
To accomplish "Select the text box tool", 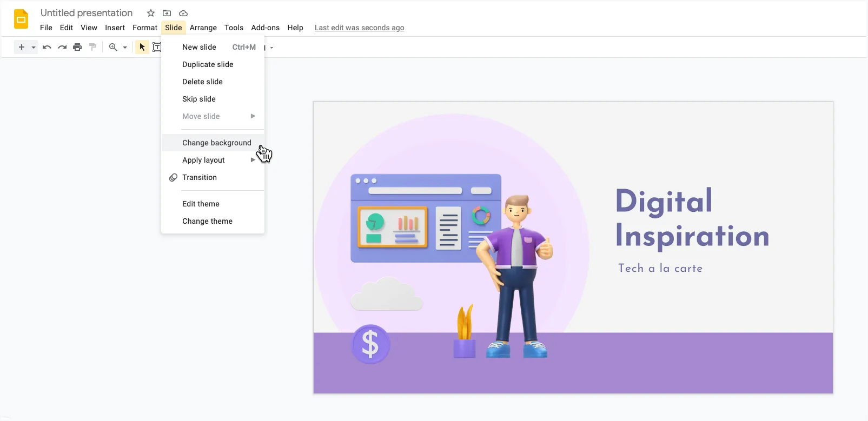I will (157, 47).
